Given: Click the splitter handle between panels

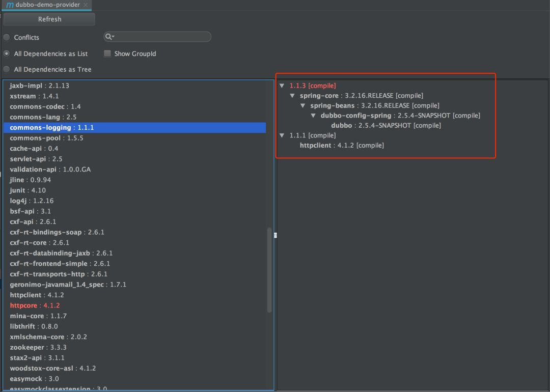Looking at the screenshot, I should click(275, 235).
